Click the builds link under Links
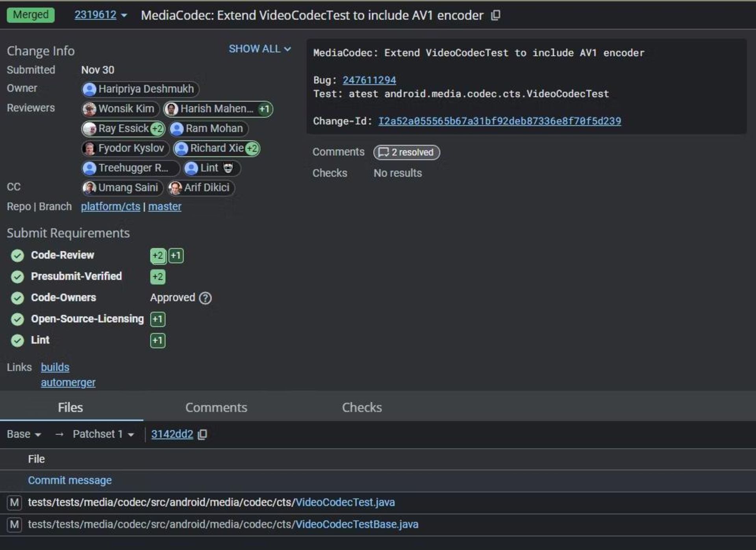Image resolution: width=756 pixels, height=550 pixels. pos(55,367)
